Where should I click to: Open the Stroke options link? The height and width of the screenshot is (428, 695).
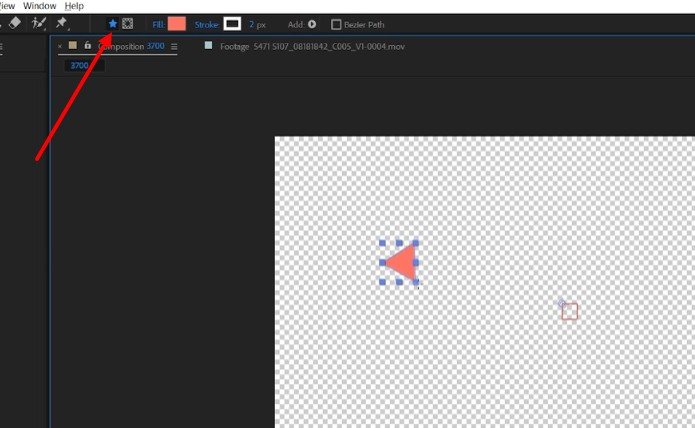[207, 25]
